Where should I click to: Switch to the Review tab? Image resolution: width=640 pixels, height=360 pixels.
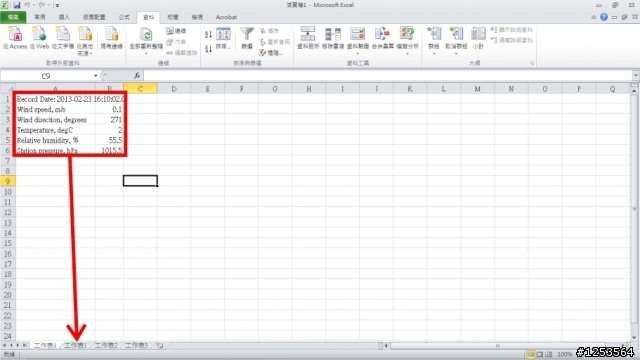[173, 17]
